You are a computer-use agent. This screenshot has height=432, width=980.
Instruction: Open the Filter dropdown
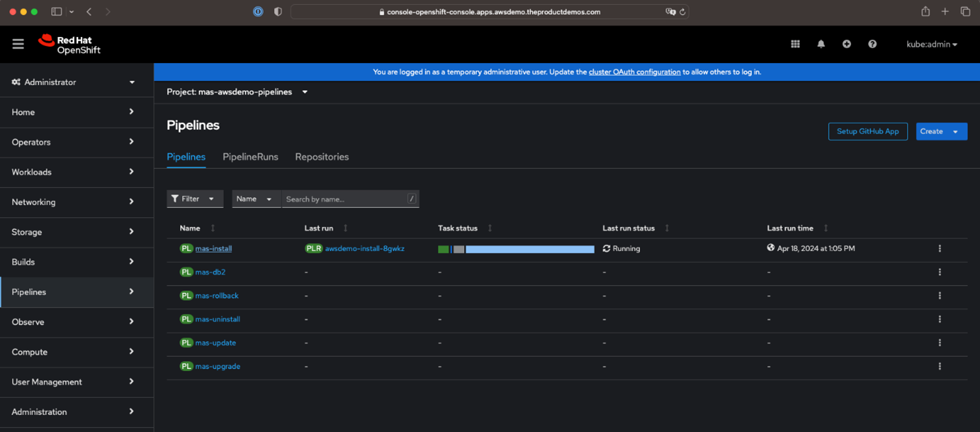tap(195, 198)
